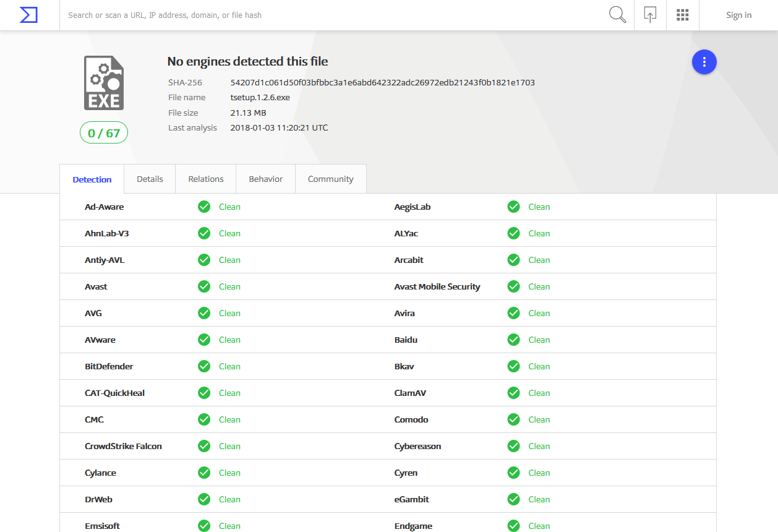Click the green check icon for Bkav
The image size is (778, 532).
click(513, 366)
